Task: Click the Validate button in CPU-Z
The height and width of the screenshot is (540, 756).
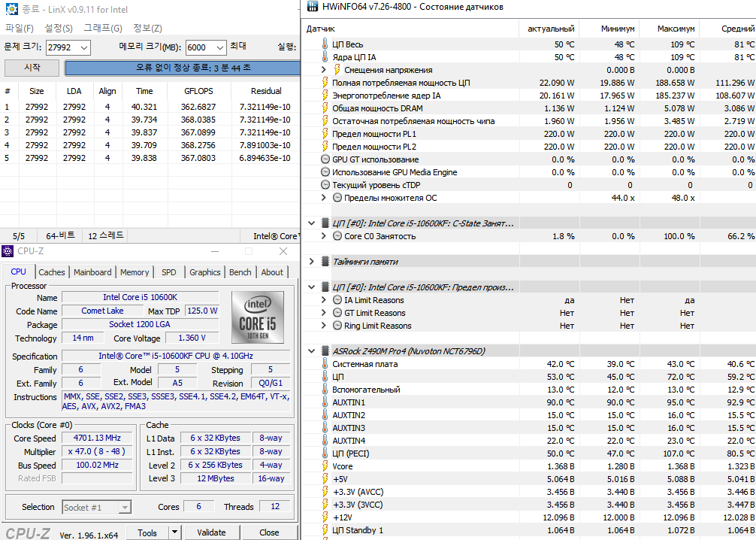Action: (x=212, y=532)
